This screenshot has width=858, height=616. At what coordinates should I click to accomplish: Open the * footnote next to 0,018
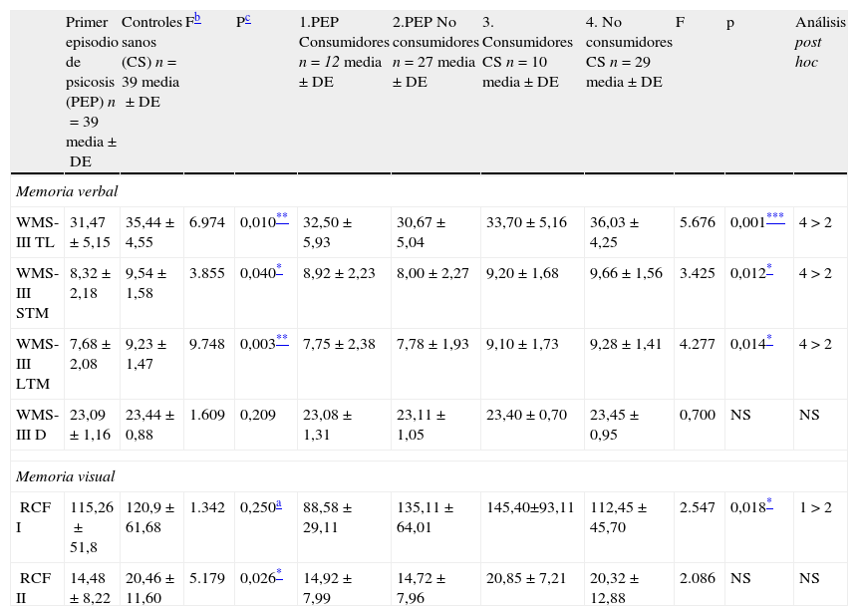click(x=770, y=505)
